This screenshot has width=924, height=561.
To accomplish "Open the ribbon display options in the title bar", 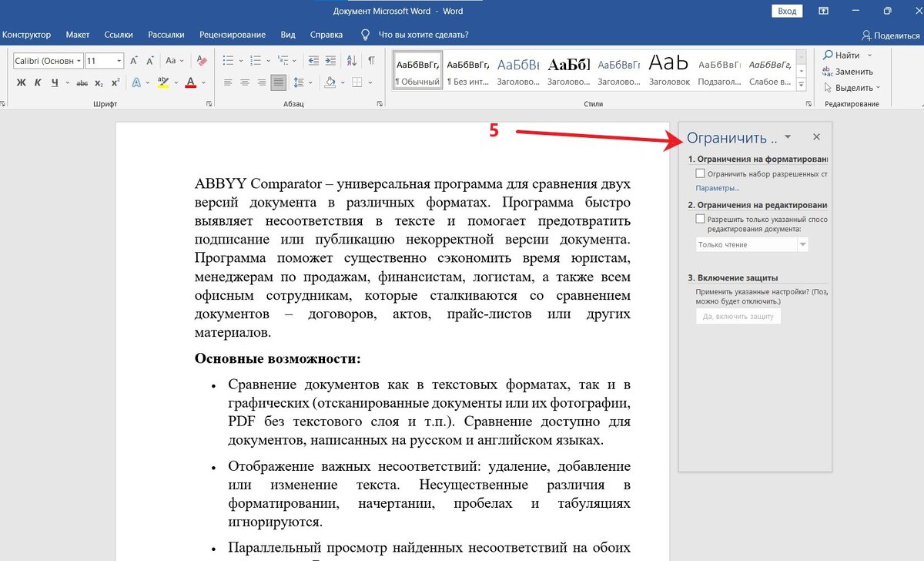I will click(x=824, y=11).
